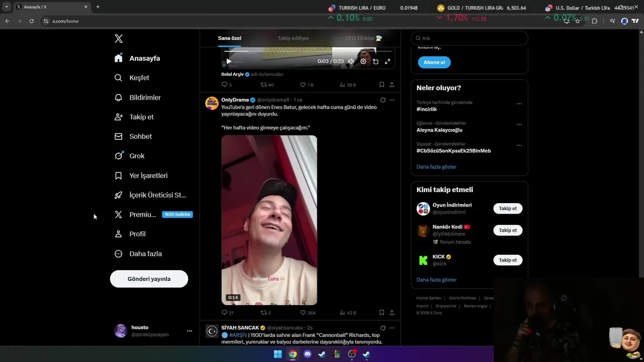The height and width of the screenshot is (362, 644).
Task: Bookmark the Belal Arşiv video post
Action: pyautogui.click(x=382, y=85)
